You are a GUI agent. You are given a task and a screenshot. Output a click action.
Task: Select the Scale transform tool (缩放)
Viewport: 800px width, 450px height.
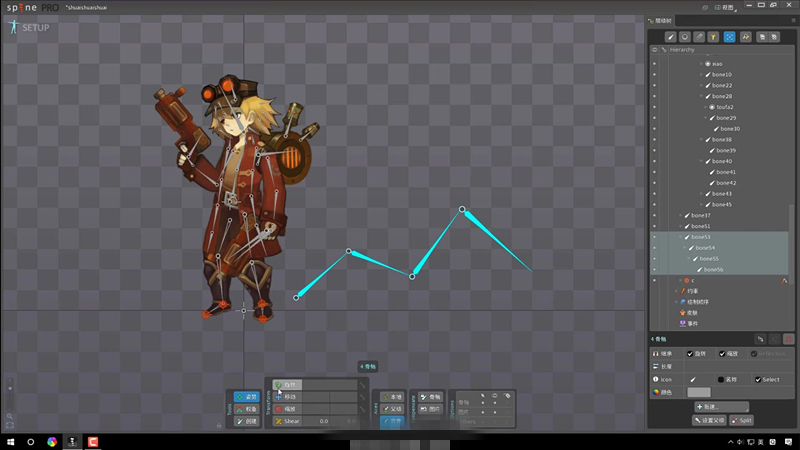287,409
